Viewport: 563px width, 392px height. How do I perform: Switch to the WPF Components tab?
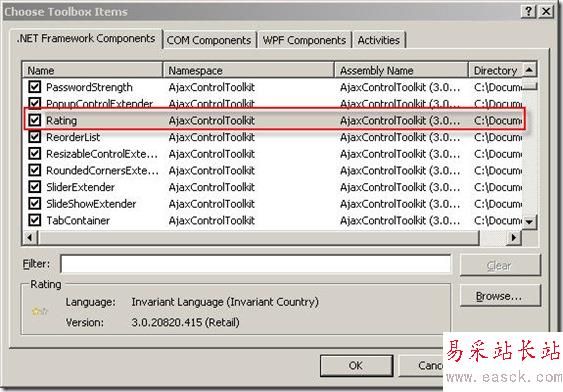point(304,40)
